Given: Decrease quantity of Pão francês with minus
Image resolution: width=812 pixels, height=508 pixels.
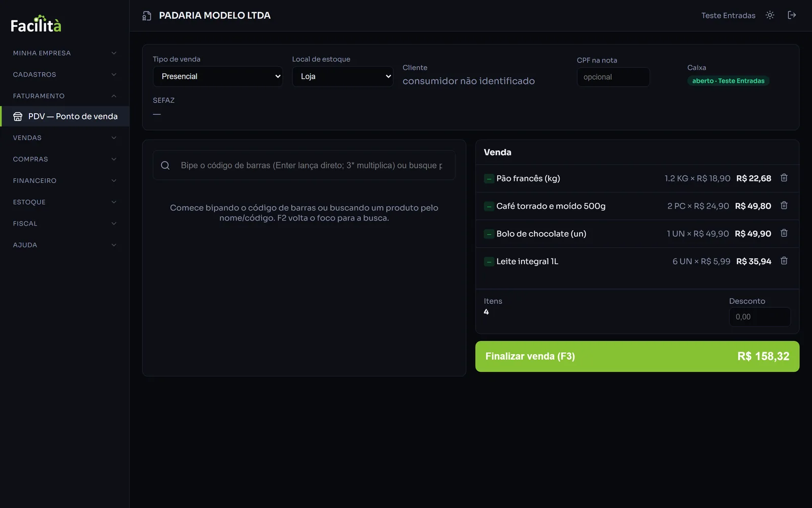Looking at the screenshot, I should (489, 179).
